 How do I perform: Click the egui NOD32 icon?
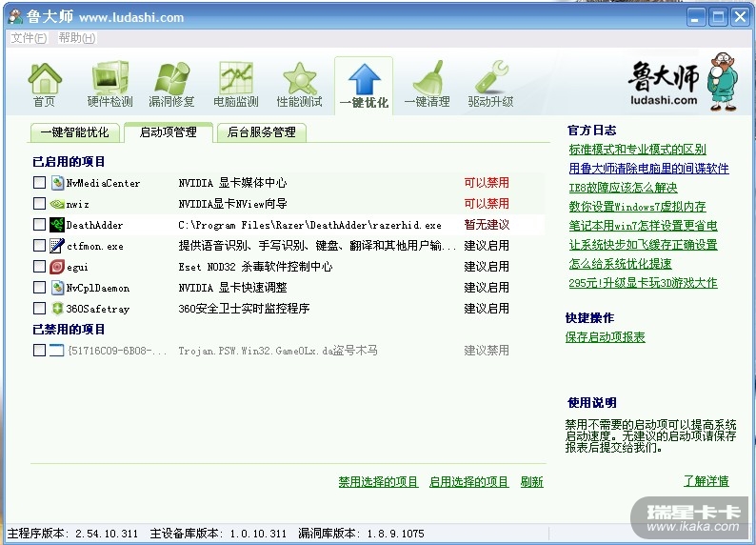click(x=57, y=267)
